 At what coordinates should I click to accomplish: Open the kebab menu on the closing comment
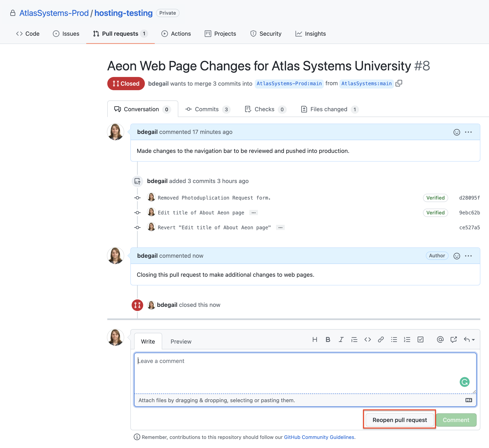(468, 256)
